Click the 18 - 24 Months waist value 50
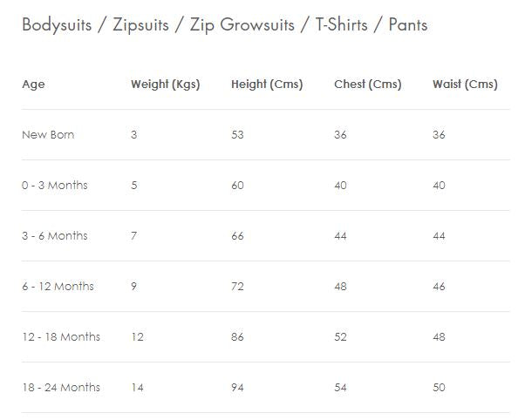 coord(440,388)
